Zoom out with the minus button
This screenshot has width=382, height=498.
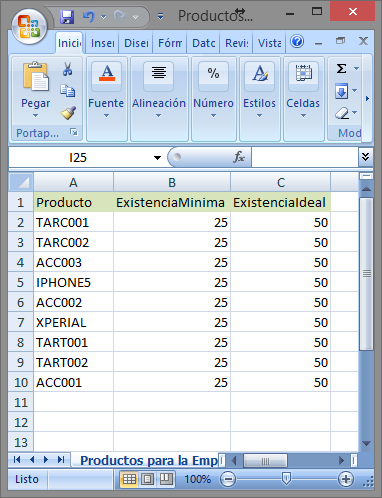(x=228, y=479)
